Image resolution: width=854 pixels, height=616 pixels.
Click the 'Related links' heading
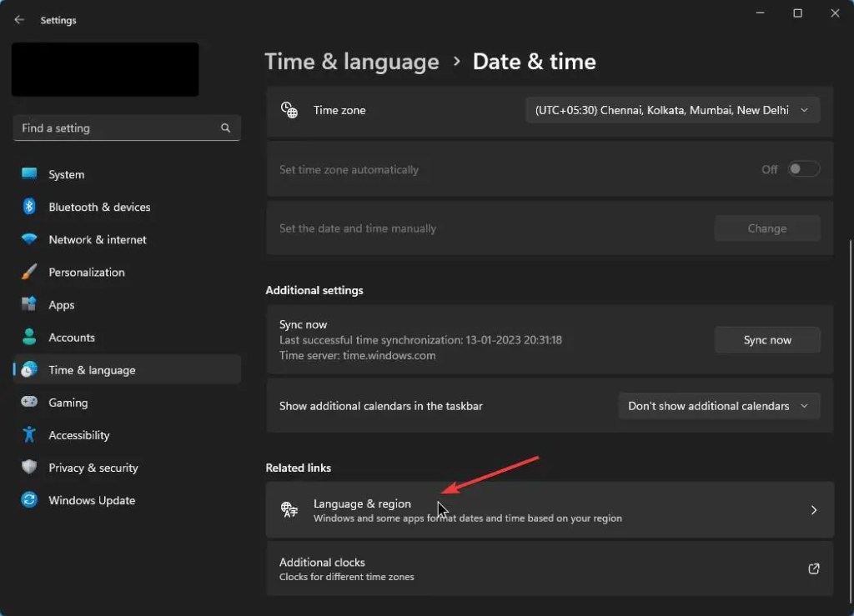coord(299,468)
